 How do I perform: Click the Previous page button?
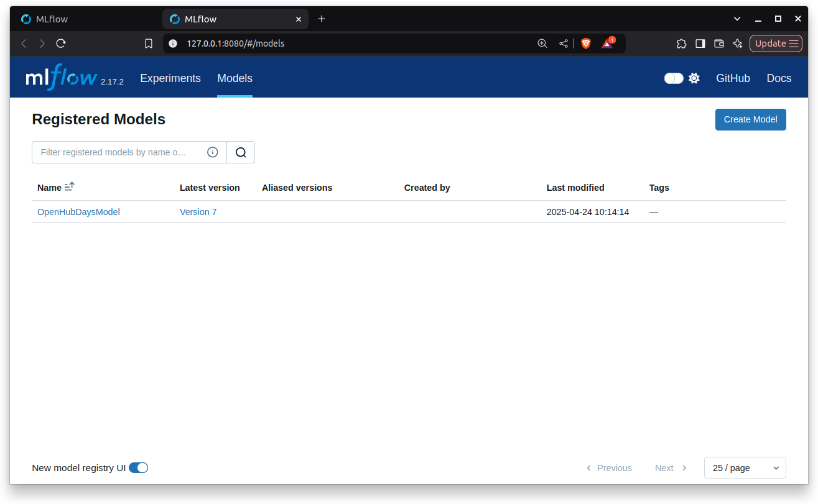609,468
